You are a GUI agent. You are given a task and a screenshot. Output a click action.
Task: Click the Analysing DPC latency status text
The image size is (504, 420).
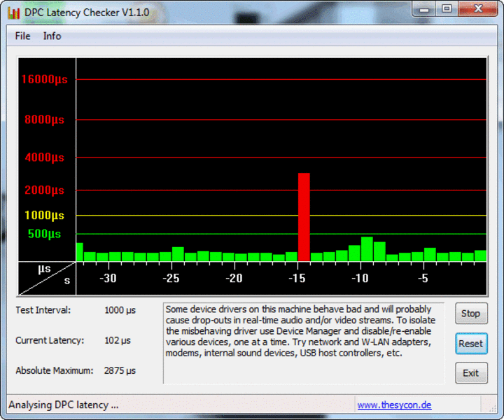pos(63,405)
